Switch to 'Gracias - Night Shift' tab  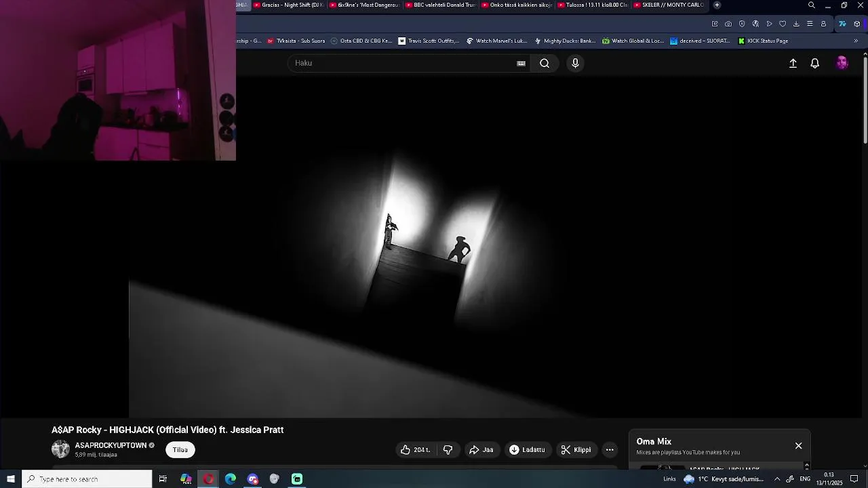point(288,5)
